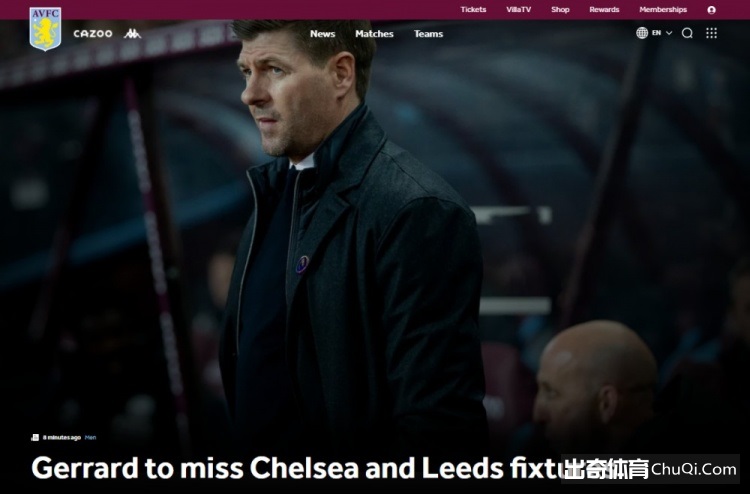
Task: Open VillaTV link
Action: (x=518, y=10)
